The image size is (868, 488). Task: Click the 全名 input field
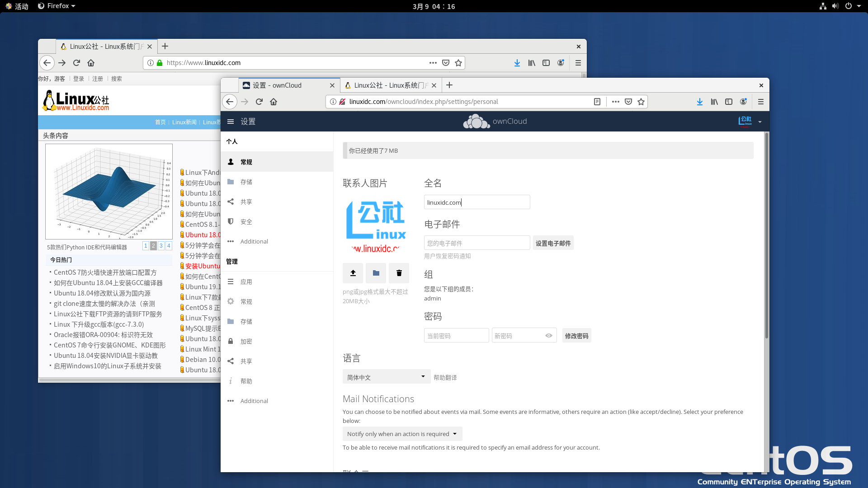(477, 202)
